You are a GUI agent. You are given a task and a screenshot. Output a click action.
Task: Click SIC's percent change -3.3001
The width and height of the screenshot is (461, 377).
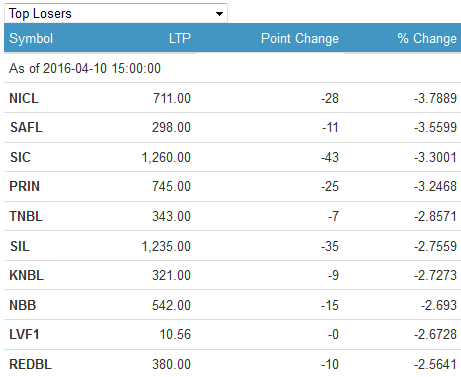pos(435,157)
